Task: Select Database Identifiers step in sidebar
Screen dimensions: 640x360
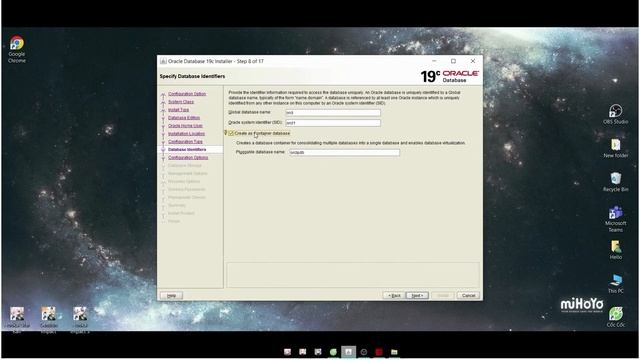Action: [187, 149]
